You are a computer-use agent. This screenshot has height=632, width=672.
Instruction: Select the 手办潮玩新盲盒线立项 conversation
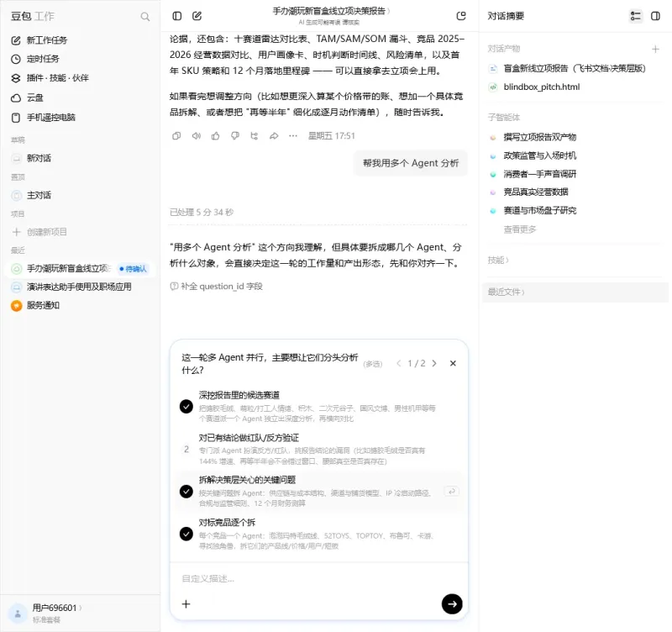[69, 268]
